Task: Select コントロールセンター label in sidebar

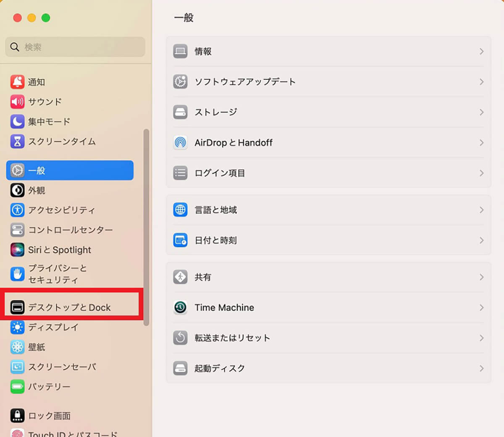Action: (x=71, y=230)
